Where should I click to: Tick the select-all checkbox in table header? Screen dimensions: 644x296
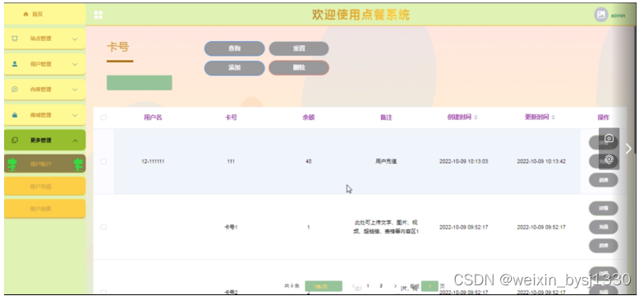click(x=103, y=118)
